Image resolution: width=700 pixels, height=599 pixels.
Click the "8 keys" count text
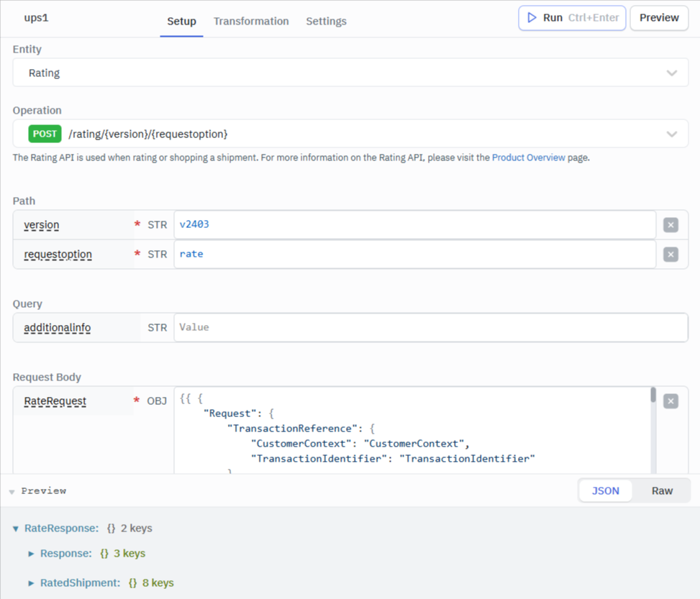pos(158,583)
